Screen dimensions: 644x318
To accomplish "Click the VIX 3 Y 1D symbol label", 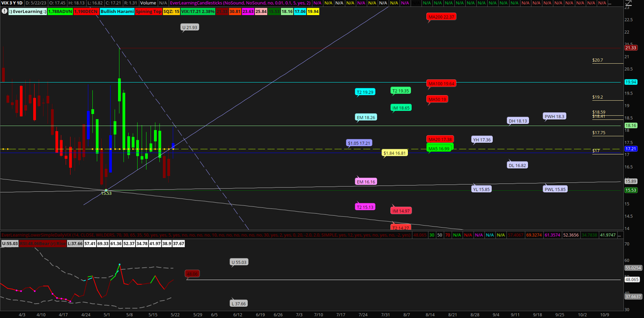I will [13, 3].
